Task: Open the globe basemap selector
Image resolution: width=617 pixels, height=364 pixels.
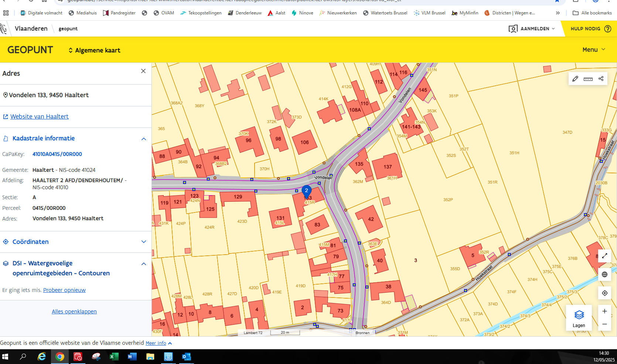Action: point(604,274)
